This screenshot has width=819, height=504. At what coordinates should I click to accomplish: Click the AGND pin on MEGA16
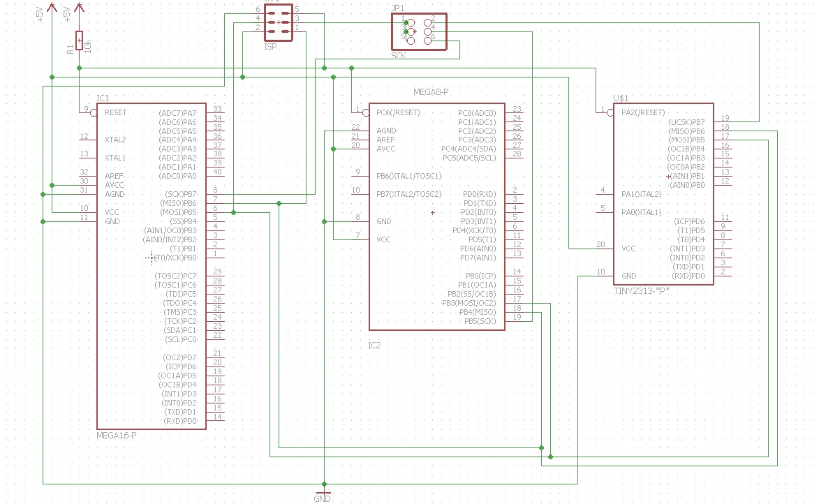pos(115,194)
